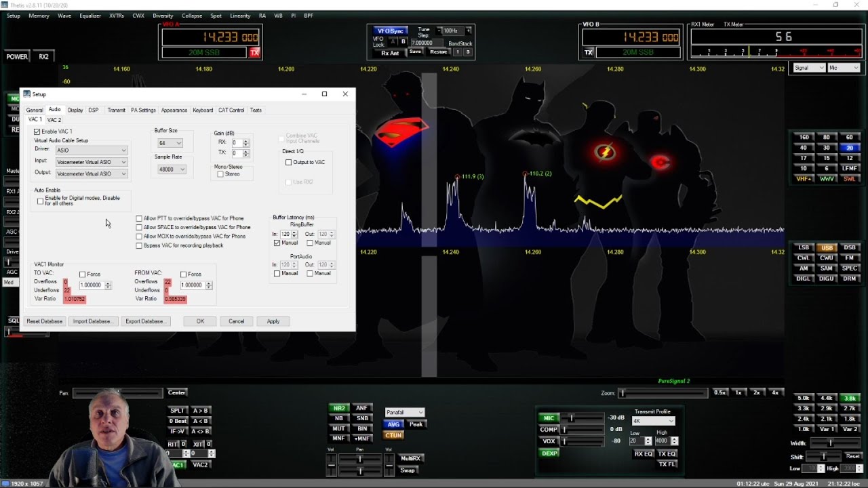Enable Auto Enable for Digital modes checkbox

coord(40,201)
